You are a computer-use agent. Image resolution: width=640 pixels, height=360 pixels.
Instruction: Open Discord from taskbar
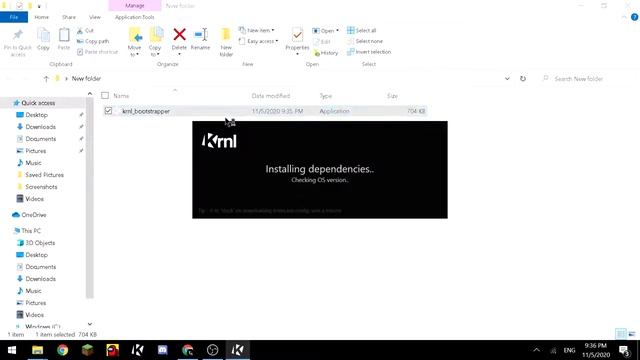click(x=162, y=350)
